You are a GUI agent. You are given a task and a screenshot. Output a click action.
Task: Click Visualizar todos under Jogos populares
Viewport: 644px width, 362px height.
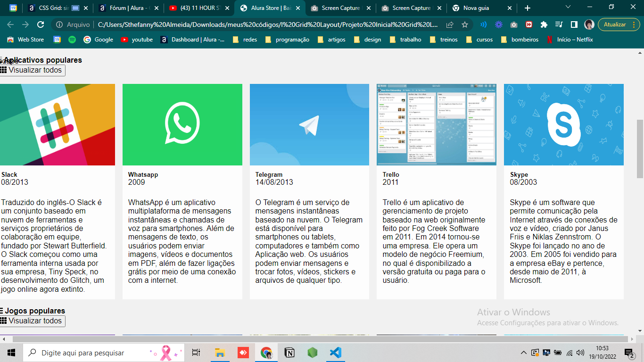pos(32,321)
